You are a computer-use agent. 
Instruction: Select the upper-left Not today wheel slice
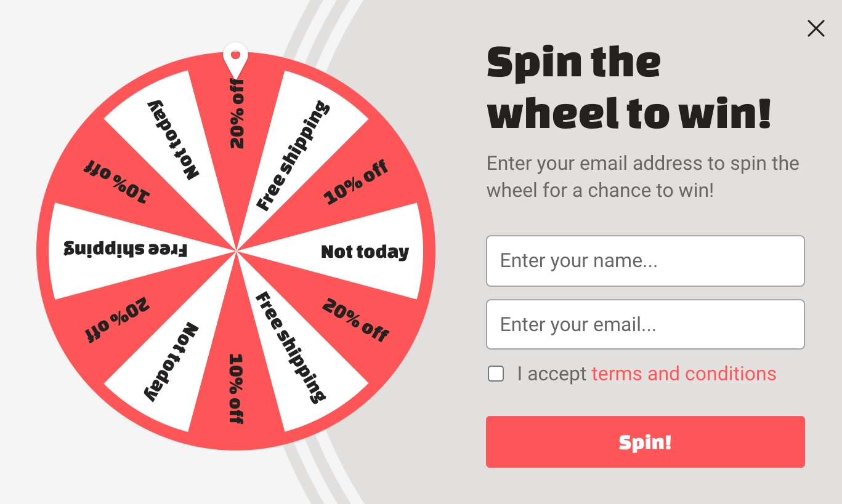[x=174, y=140]
